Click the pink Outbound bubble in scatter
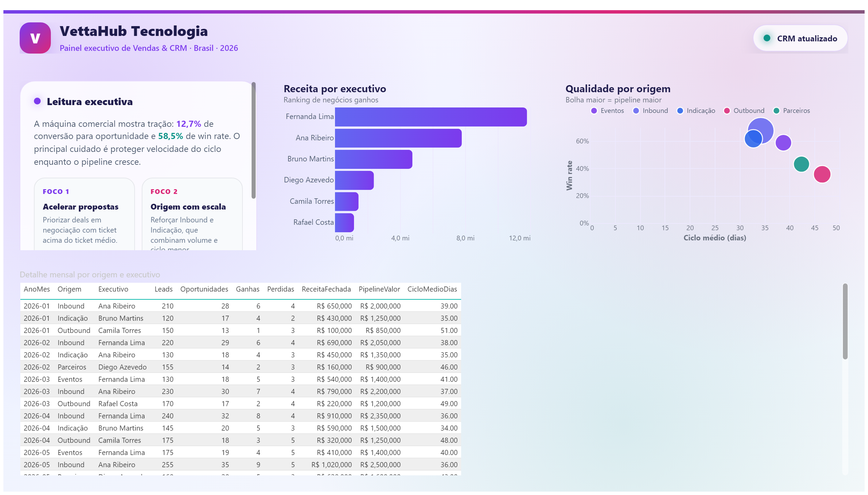The width and height of the screenshot is (868, 495). click(822, 174)
